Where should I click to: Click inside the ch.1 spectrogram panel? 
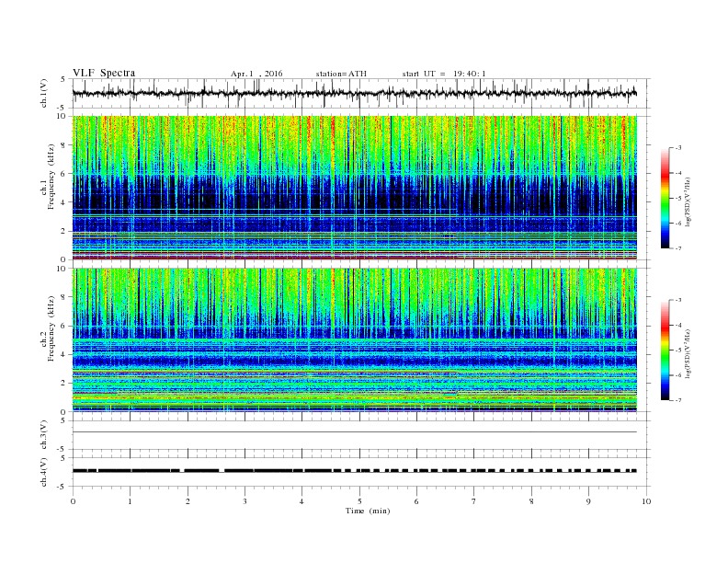pyautogui.click(x=355, y=188)
